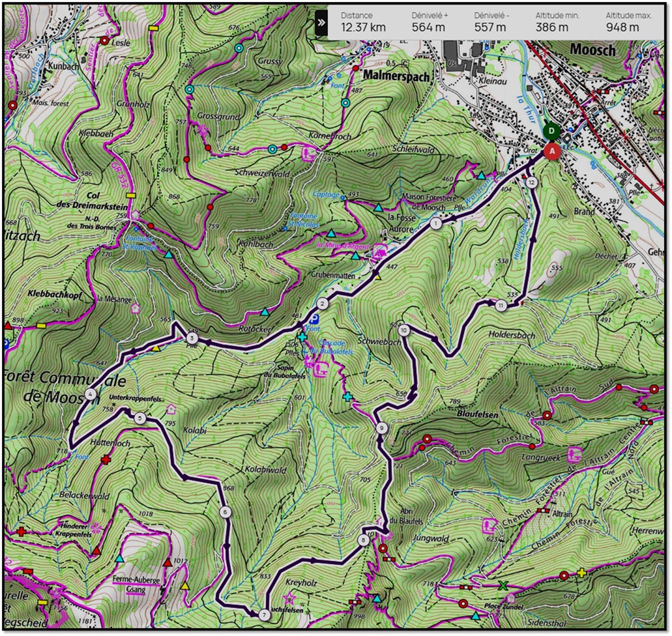Select kilometer marker 1 on the route
The width and height of the screenshot is (672, 636).
[435, 224]
